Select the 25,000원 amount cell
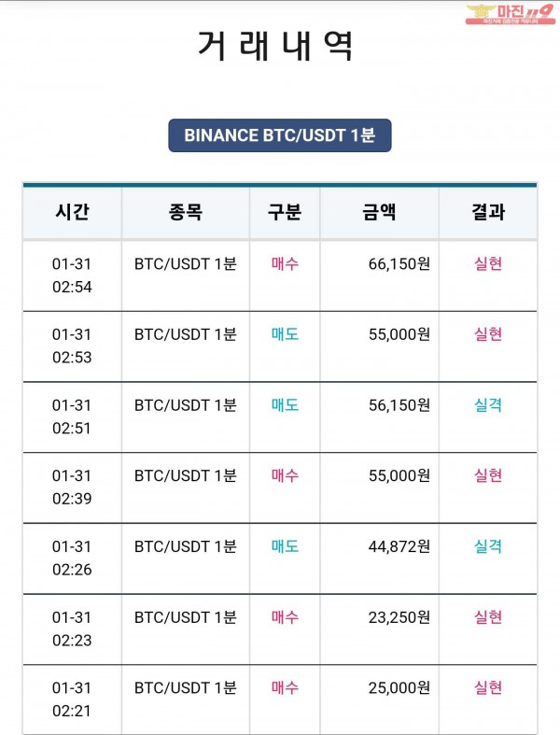This screenshot has width=560, height=735. click(399, 688)
